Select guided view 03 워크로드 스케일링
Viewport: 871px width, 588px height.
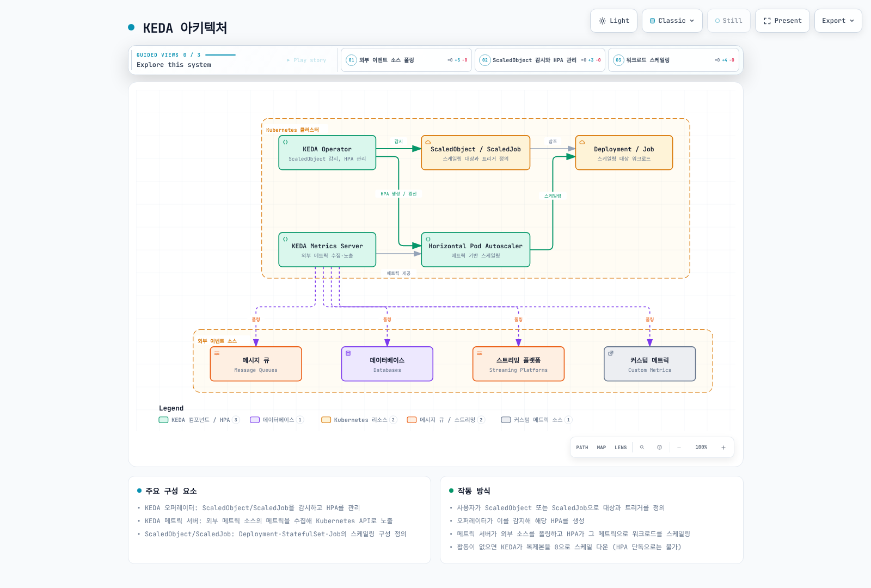[x=673, y=60]
